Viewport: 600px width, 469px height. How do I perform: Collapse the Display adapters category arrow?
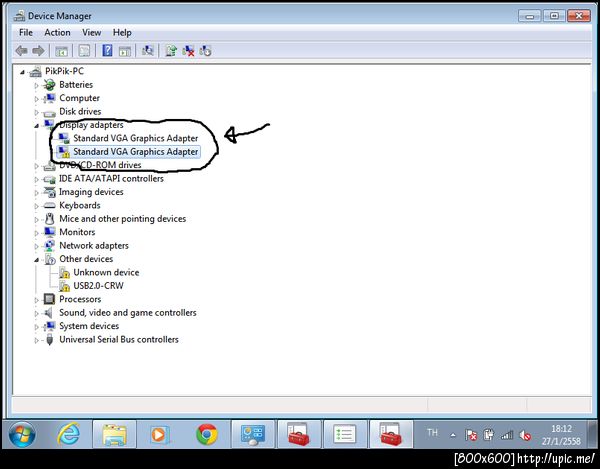pos(36,125)
